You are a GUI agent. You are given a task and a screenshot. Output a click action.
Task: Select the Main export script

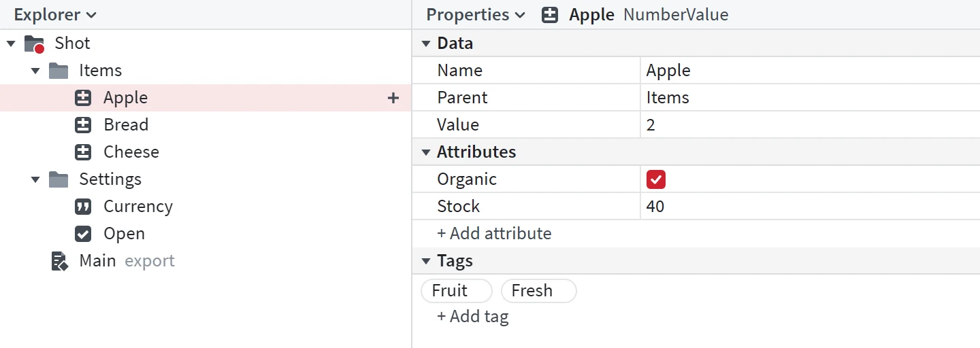206,261
